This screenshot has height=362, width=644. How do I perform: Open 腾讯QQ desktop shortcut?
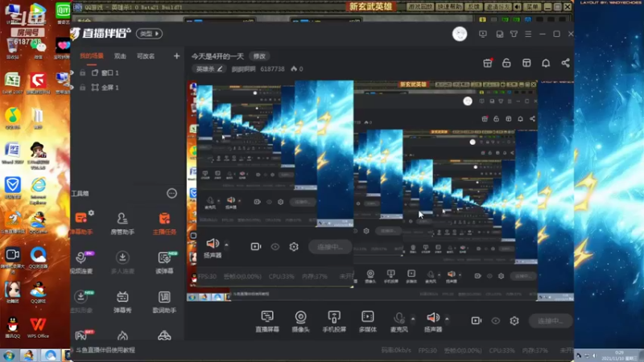[x=12, y=327]
